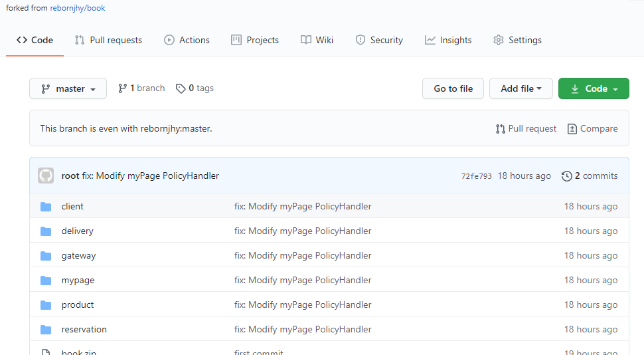Open the mypage folder
This screenshot has width=644, height=355.
tap(78, 280)
